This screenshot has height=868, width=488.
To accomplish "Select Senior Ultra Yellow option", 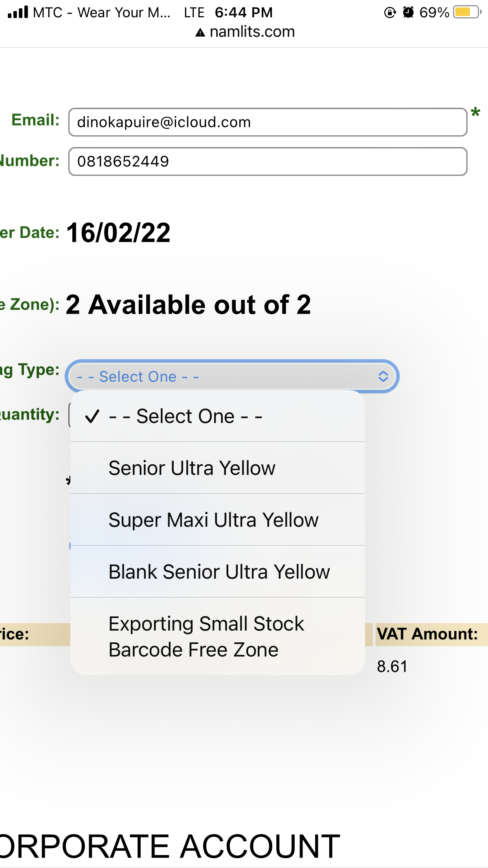I will pos(192,468).
